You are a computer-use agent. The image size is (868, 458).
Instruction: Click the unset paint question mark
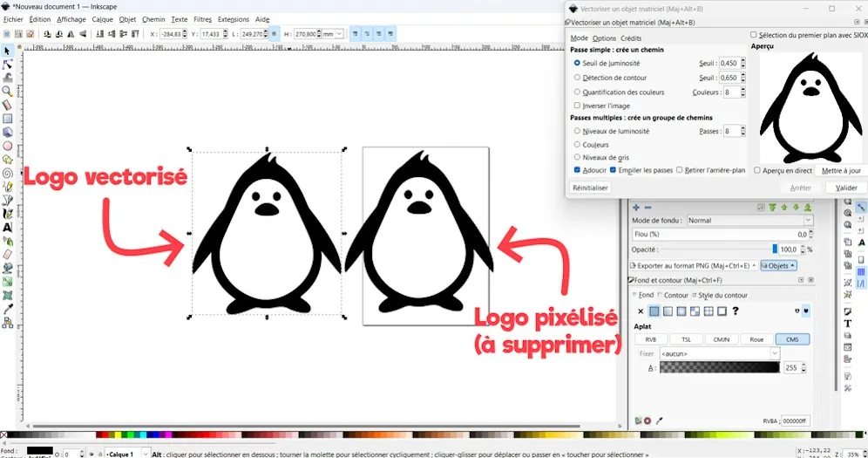point(736,311)
